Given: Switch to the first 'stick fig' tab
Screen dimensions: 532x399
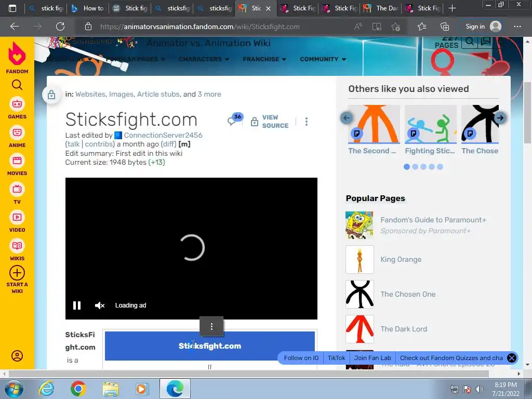Looking at the screenshot, I should click(46, 8).
